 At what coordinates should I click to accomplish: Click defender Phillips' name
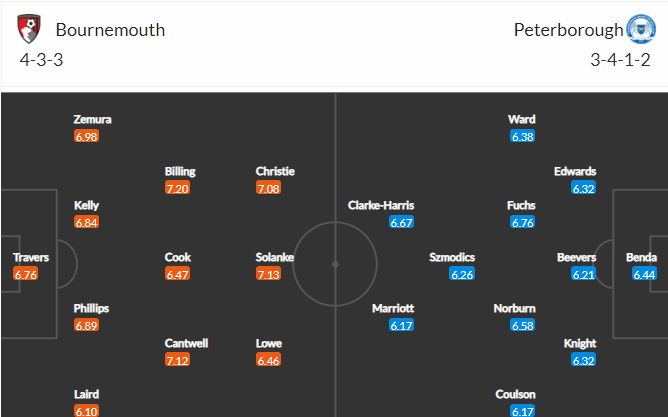tap(91, 308)
